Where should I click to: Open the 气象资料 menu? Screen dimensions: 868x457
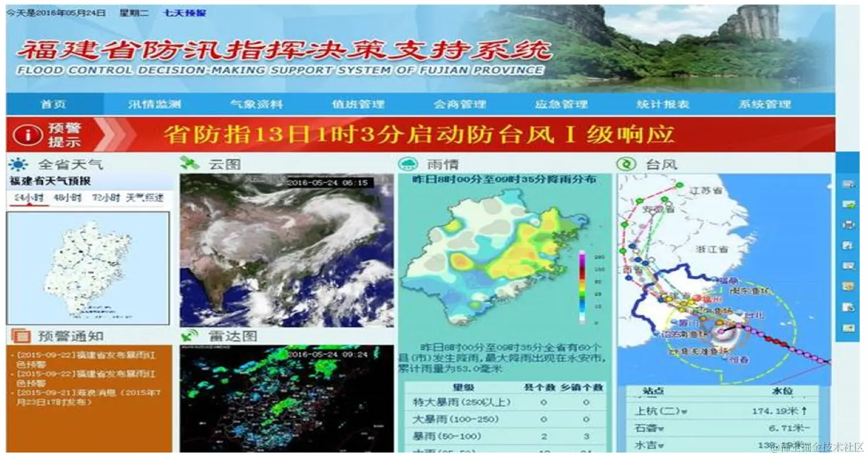point(258,103)
